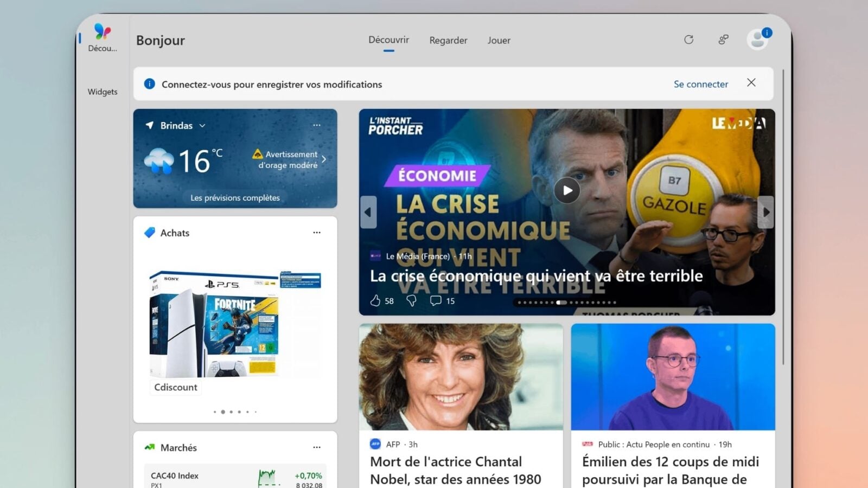This screenshot has width=868, height=488.
Task: Dislike the crise économique story
Action: tap(411, 300)
